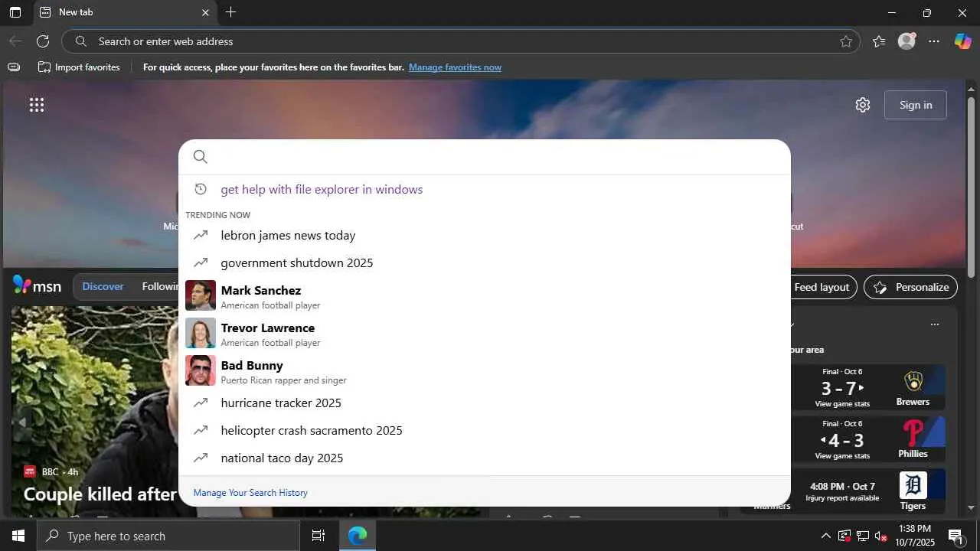980x551 pixels.
Task: Click the favorites bar icon left of Import favorites
Action: tap(14, 67)
